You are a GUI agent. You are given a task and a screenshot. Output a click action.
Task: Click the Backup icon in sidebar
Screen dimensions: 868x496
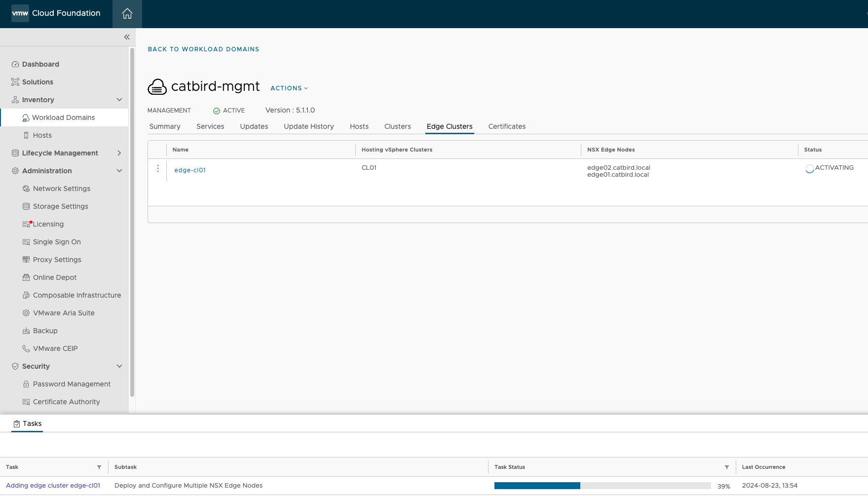point(26,331)
